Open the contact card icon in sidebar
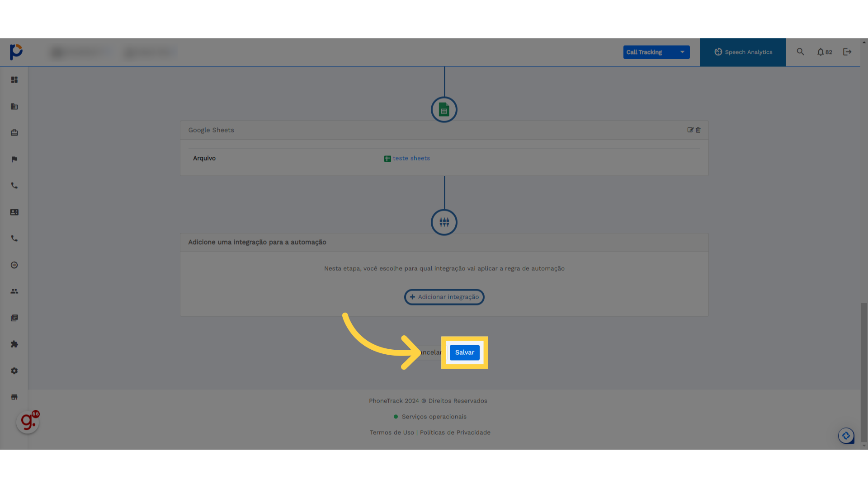This screenshot has height=488, width=868. [14, 212]
